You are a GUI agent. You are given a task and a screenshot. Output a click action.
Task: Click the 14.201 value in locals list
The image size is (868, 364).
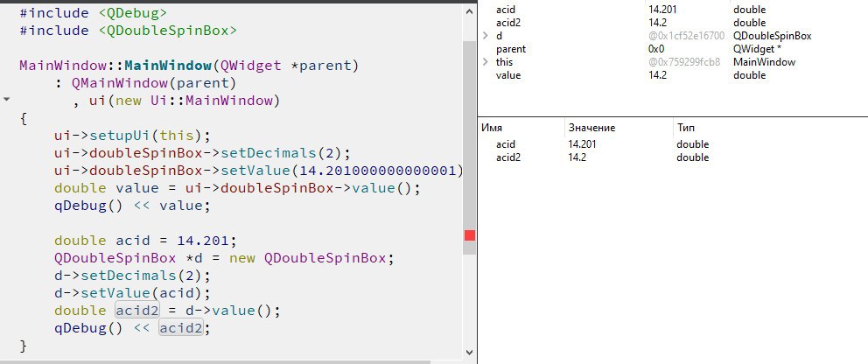point(662,10)
